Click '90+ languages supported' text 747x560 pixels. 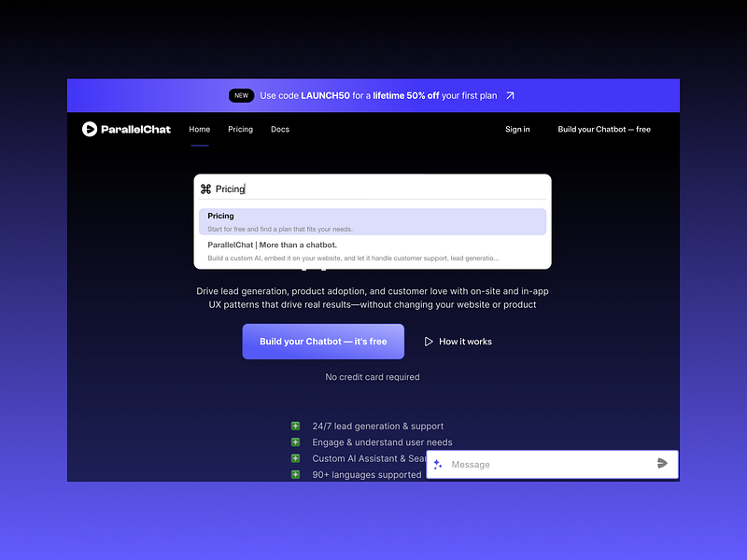tap(367, 475)
